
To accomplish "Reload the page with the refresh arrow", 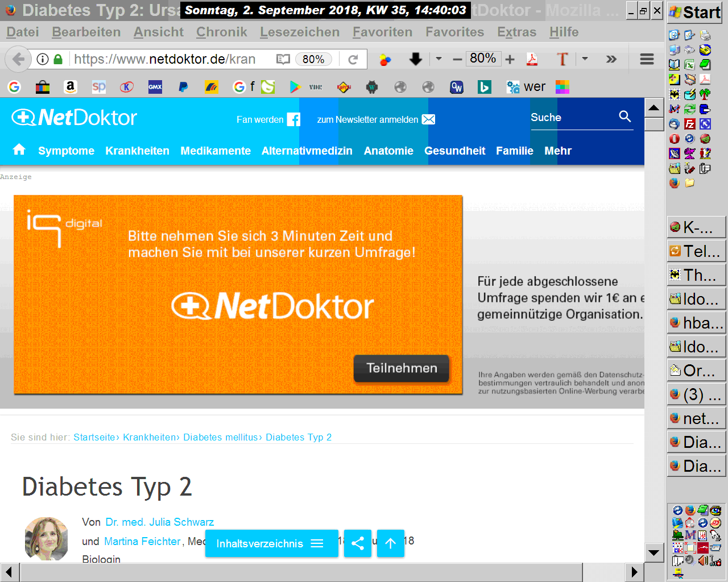I will tap(353, 59).
